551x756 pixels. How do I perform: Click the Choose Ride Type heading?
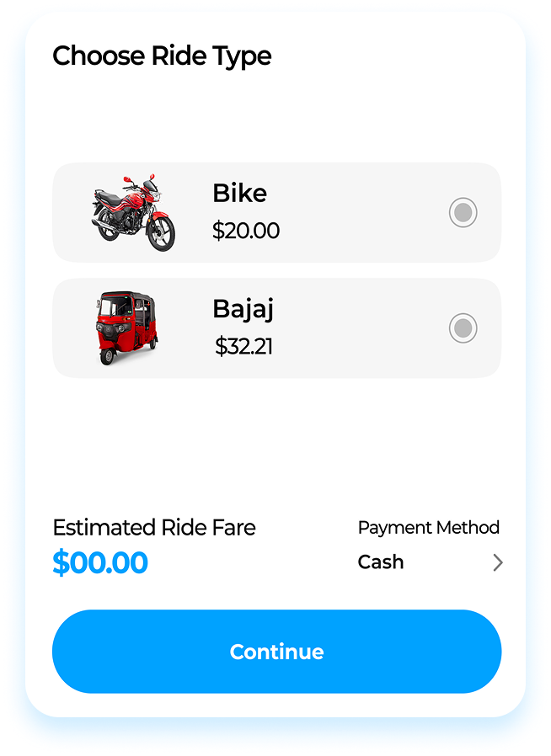point(162,56)
